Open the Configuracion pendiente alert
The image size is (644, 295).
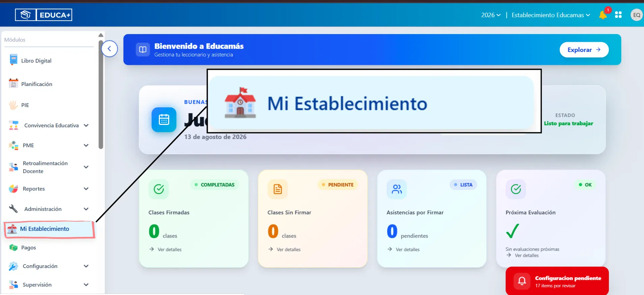click(x=557, y=281)
